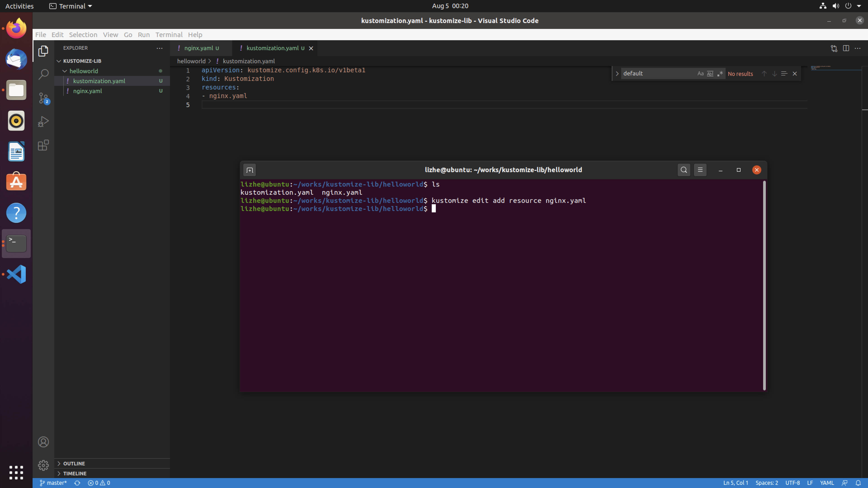Open the Manage gear icon
This screenshot has width=868, height=488.
click(43, 465)
